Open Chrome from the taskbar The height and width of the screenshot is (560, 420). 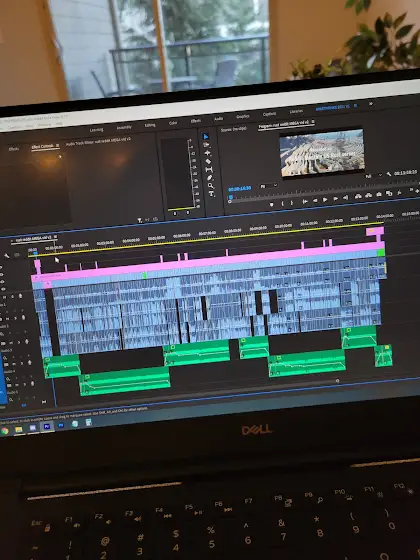(5, 431)
